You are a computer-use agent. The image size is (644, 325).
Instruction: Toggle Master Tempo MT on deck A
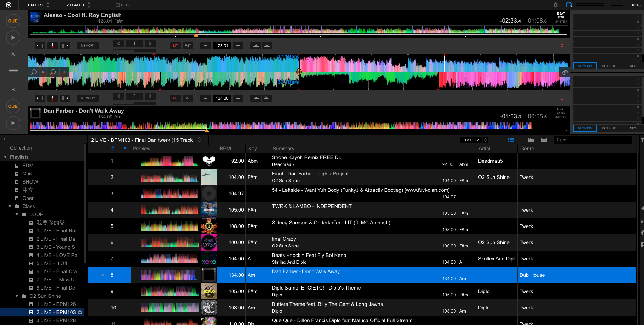click(x=176, y=46)
